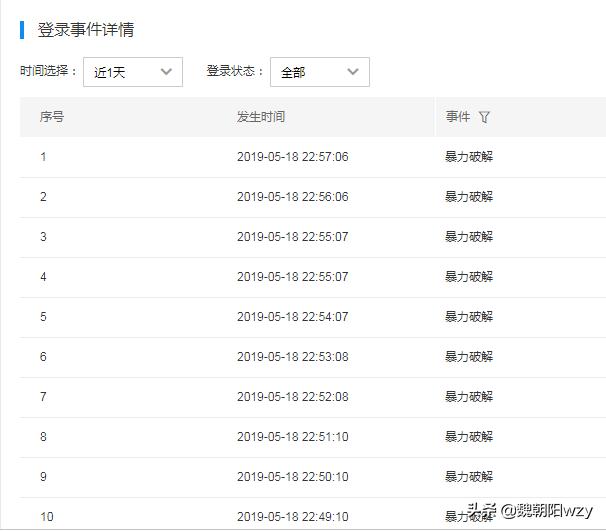Click the chevron arrow in 全部 box
This screenshot has height=531, width=606.
pyautogui.click(x=353, y=72)
